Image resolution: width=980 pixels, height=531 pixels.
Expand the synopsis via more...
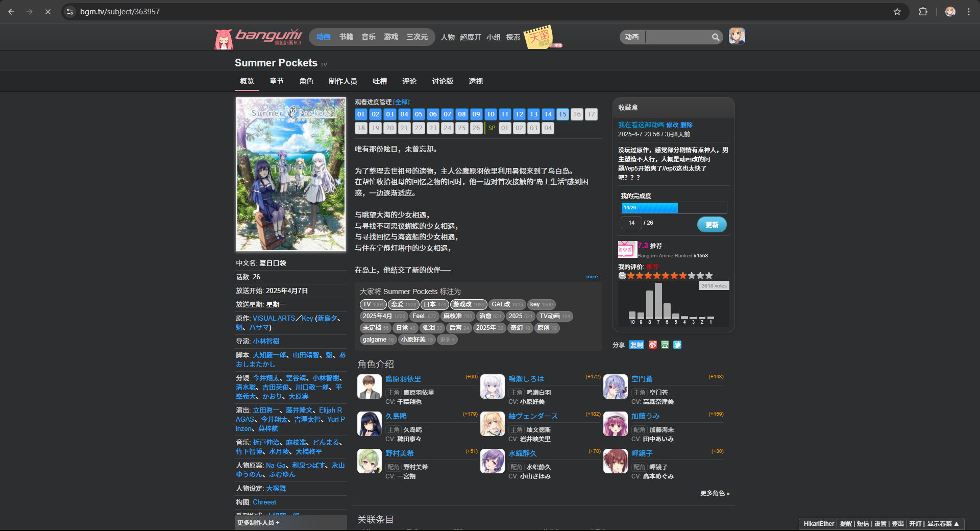pyautogui.click(x=594, y=277)
